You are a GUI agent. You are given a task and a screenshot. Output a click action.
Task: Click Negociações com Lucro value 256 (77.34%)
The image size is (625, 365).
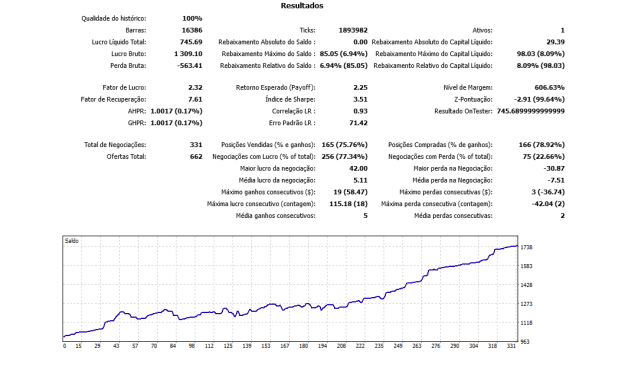click(345, 157)
